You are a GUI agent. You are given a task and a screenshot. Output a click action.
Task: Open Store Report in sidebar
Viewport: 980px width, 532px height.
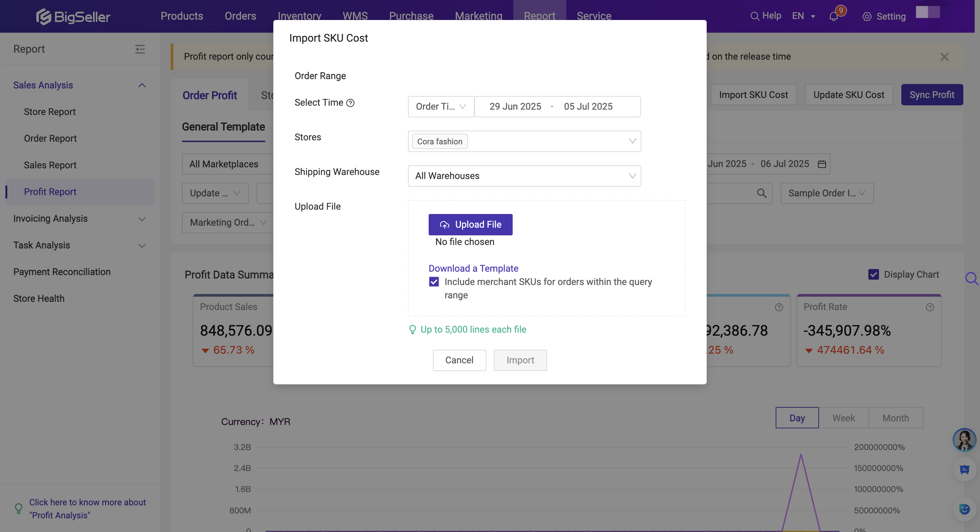coord(49,112)
